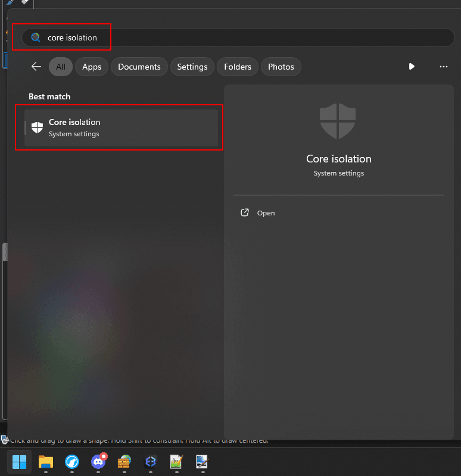
Task: Click 'System settings' text under preview title
Action: pyautogui.click(x=339, y=173)
